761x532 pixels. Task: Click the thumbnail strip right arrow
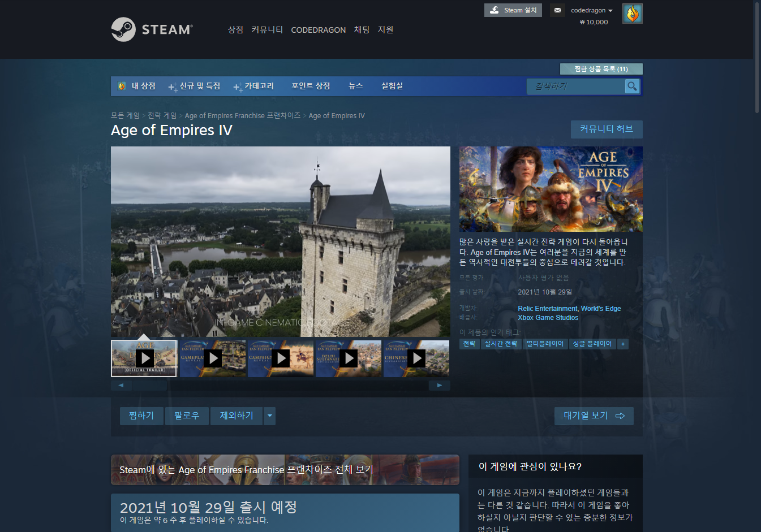[x=440, y=385]
